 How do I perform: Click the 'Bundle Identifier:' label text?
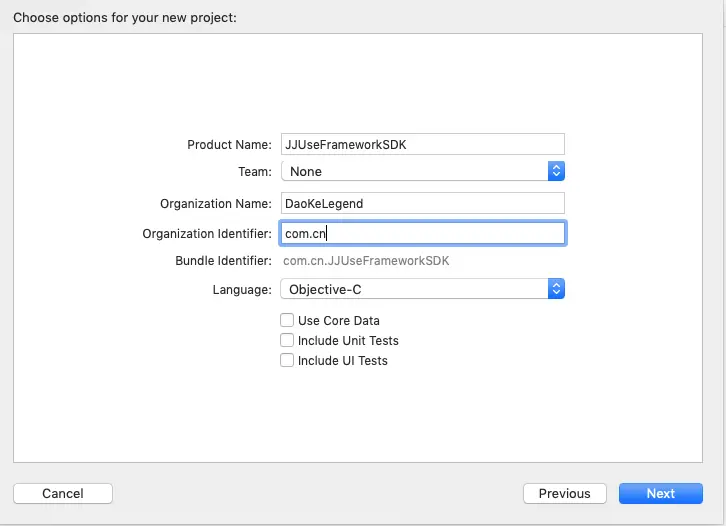[223, 261]
